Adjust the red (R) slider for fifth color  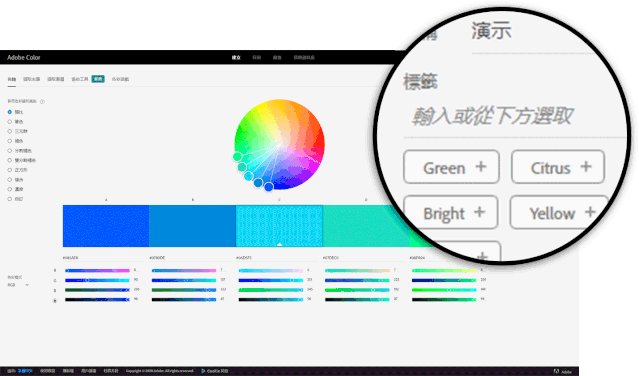click(444, 270)
